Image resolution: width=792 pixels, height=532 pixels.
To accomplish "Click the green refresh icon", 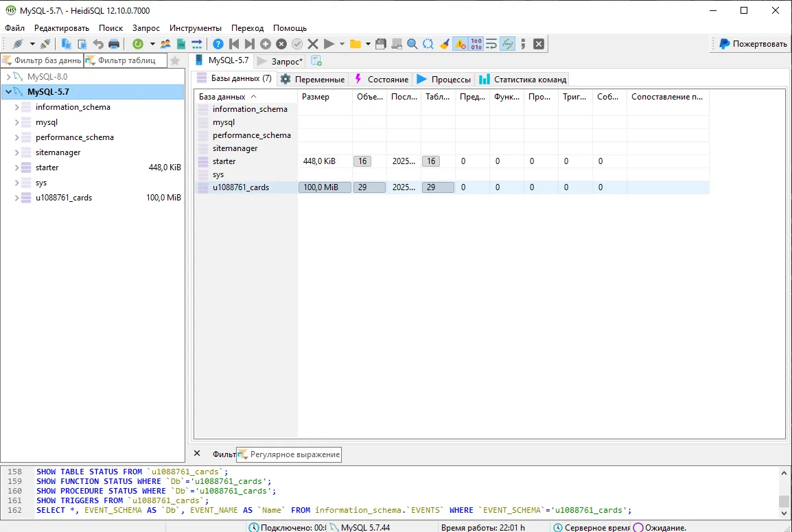I will tap(138, 44).
